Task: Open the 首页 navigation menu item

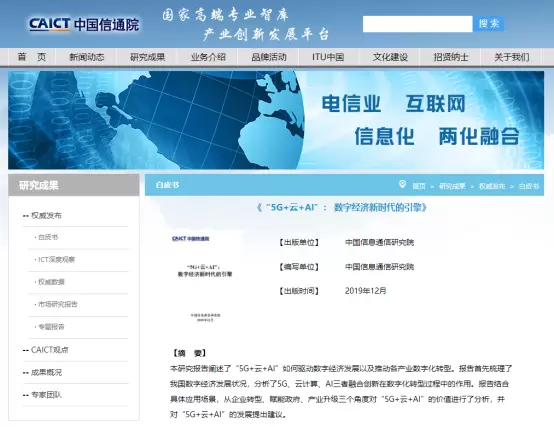Action: pos(32,57)
